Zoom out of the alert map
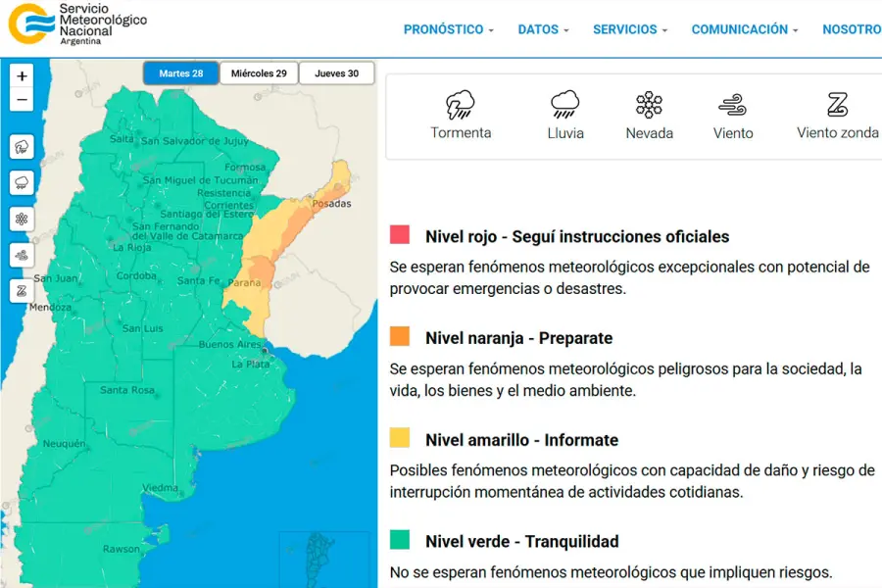Viewport: 882px width, 588px height. pos(22,100)
